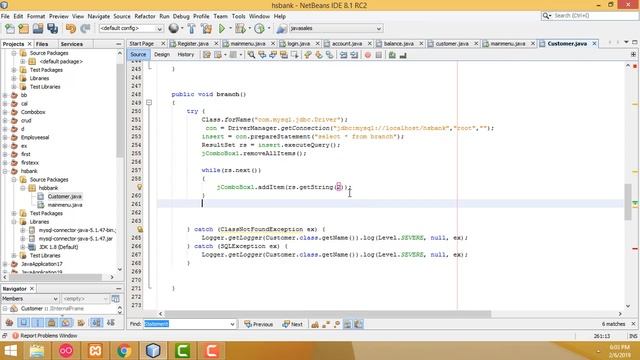Open the History view button

(186, 55)
